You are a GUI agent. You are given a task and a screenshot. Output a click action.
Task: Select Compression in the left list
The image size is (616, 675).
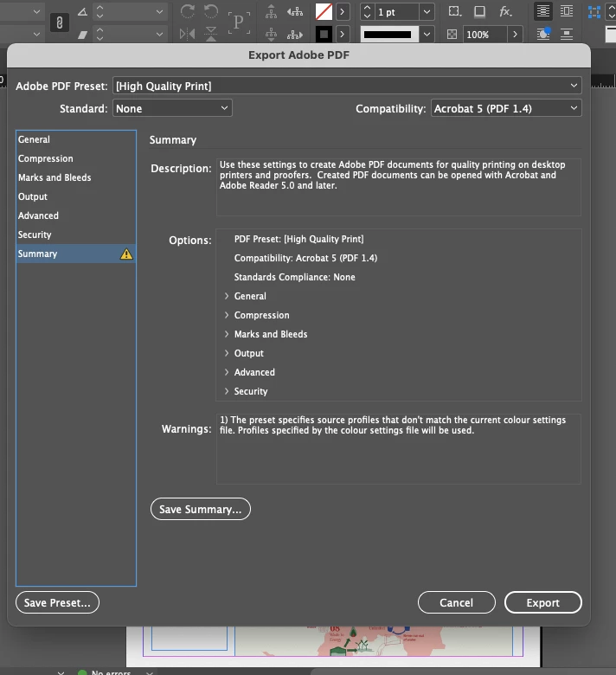[76, 158]
